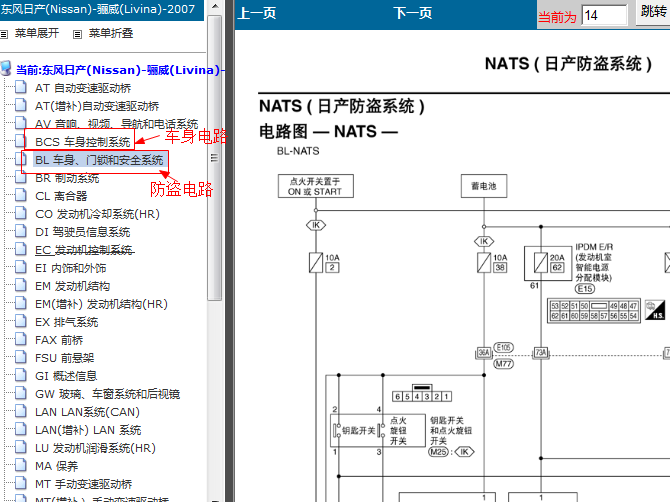Click the document icon for GI 概述信息
Viewport: 670px width, 502px height.
21,375
